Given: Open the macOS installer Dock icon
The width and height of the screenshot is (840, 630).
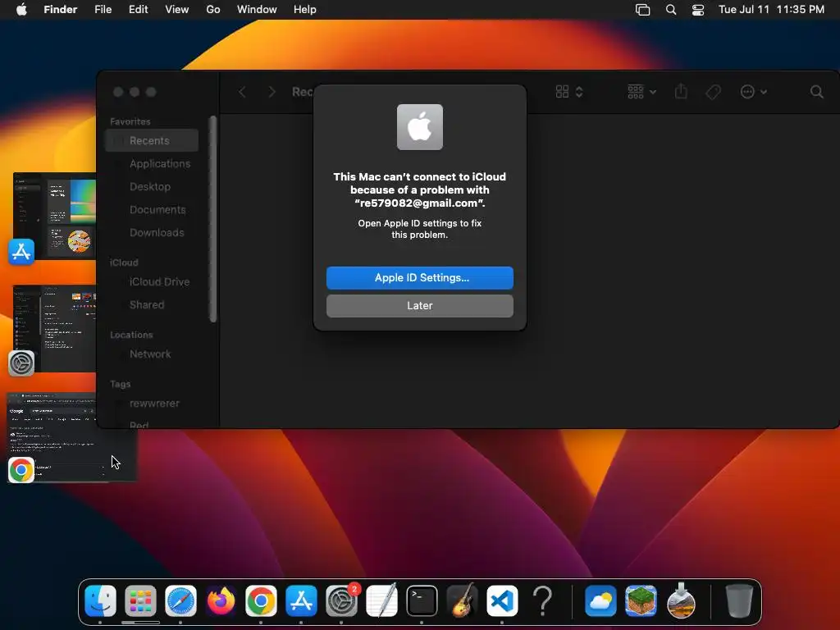Looking at the screenshot, I should (681, 600).
